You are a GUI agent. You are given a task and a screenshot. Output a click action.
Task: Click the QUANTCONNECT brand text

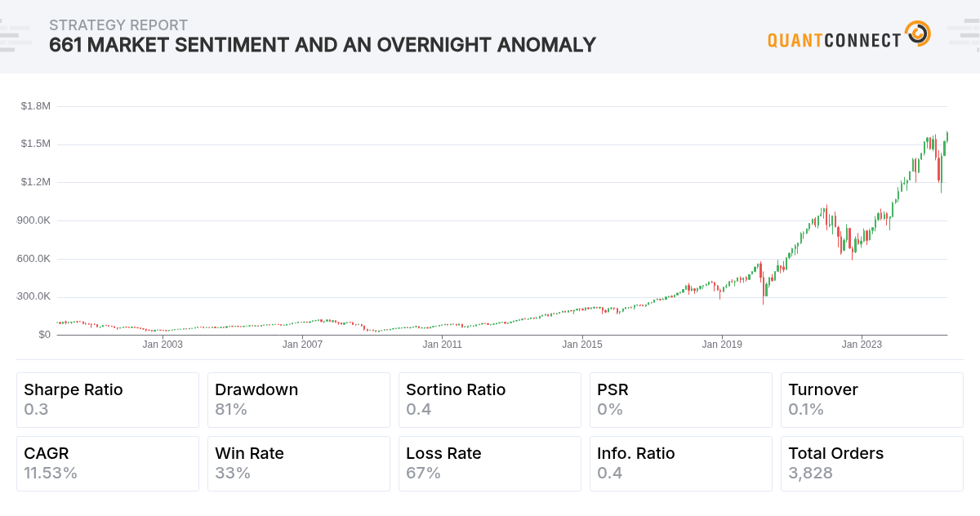(834, 39)
